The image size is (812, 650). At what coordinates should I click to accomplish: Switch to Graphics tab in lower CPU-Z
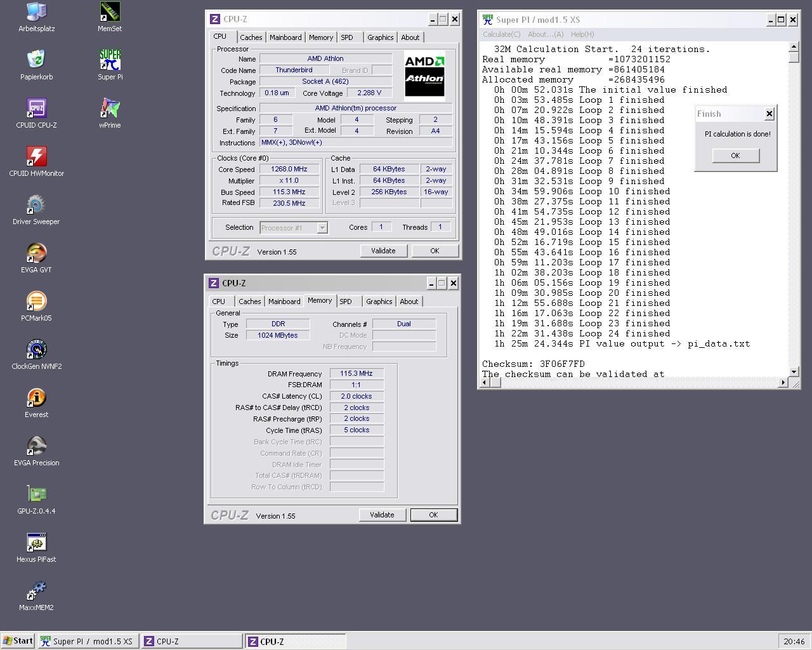click(x=379, y=302)
